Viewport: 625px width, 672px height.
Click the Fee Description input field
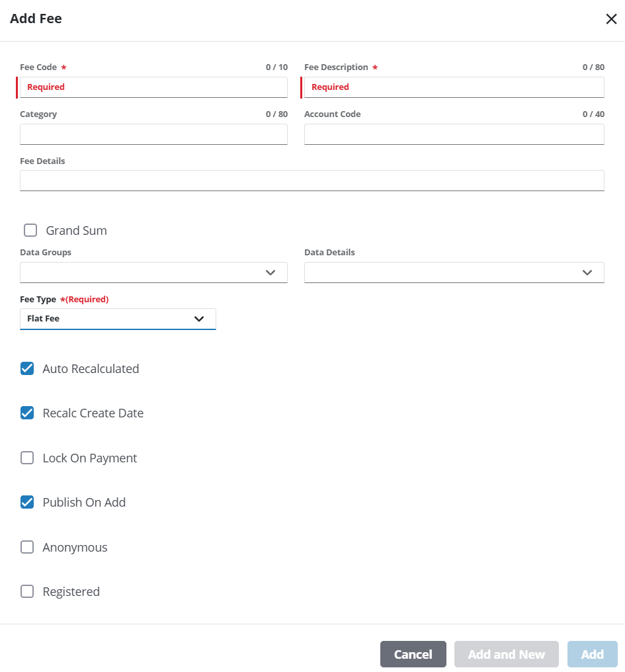[x=454, y=87]
